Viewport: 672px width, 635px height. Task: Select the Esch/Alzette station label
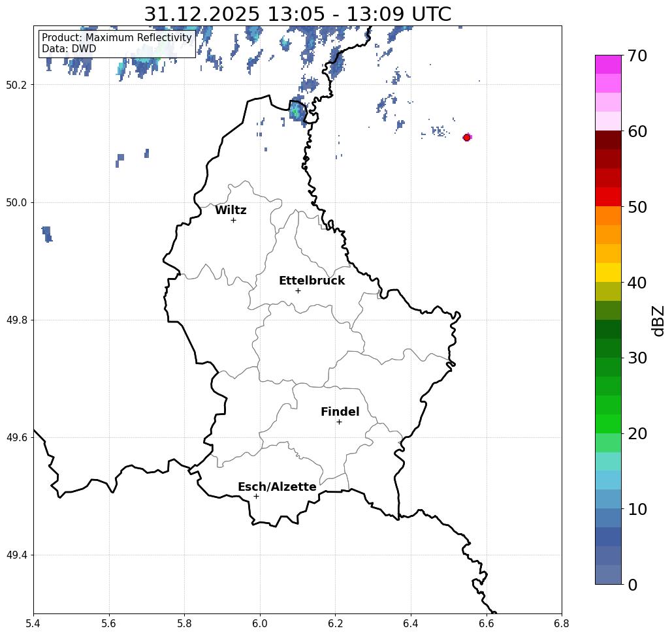[x=277, y=487]
